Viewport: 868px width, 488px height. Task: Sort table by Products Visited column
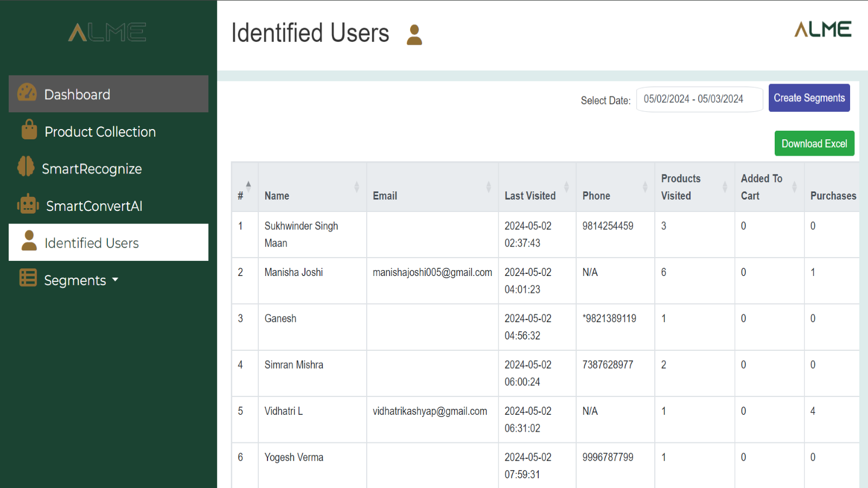pos(694,187)
